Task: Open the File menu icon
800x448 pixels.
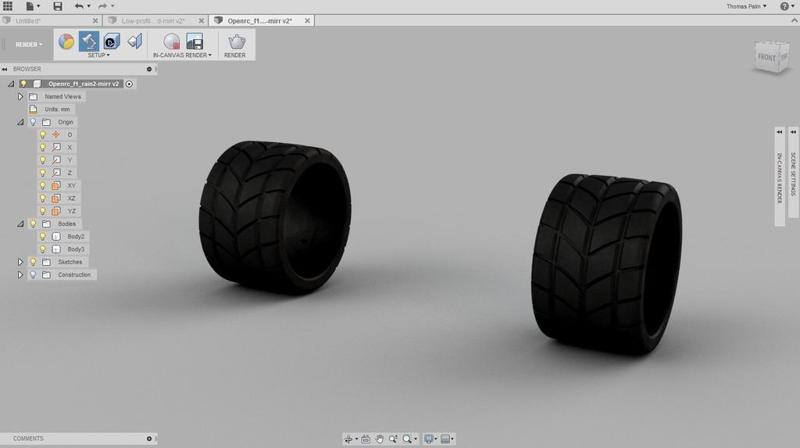Action: coord(31,6)
